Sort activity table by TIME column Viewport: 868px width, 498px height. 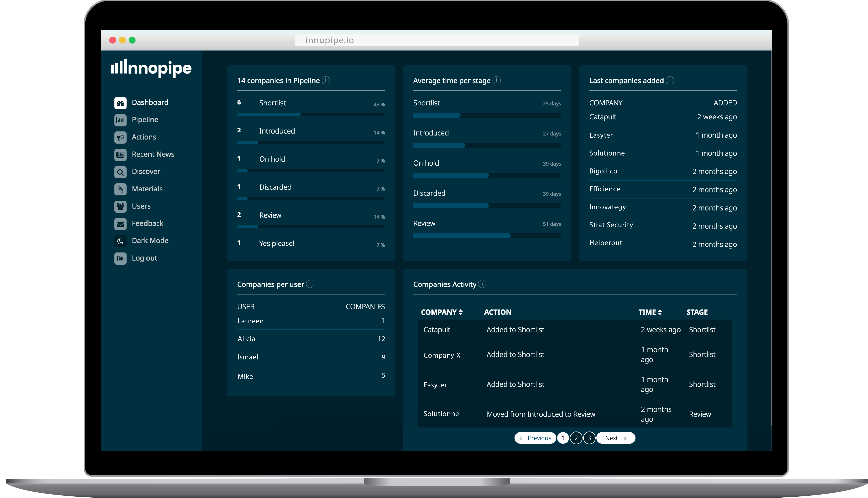[x=659, y=312]
